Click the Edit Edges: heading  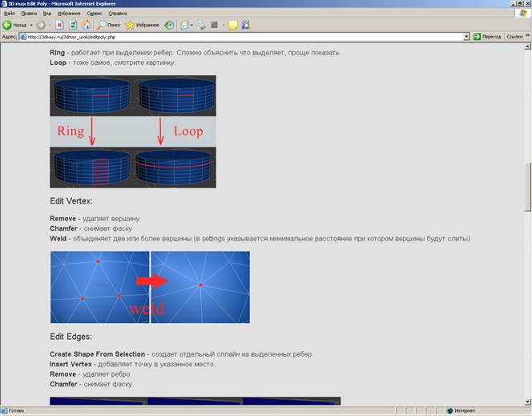[x=71, y=337]
